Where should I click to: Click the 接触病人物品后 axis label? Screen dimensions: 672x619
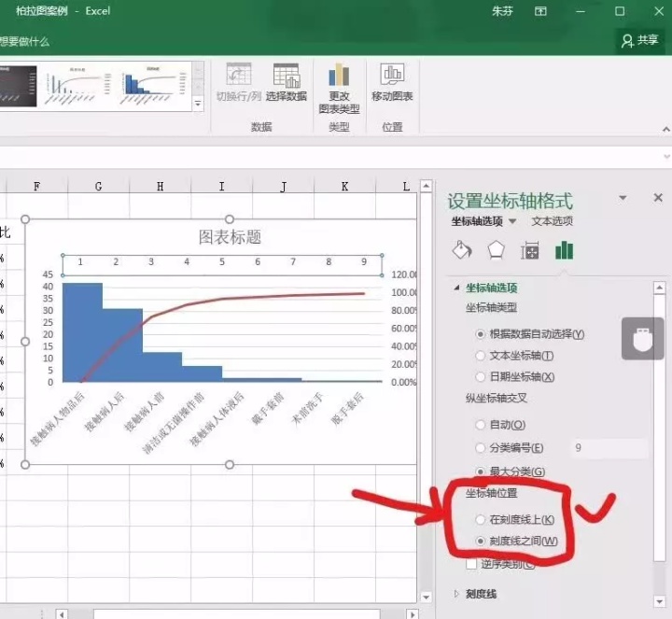(57, 418)
